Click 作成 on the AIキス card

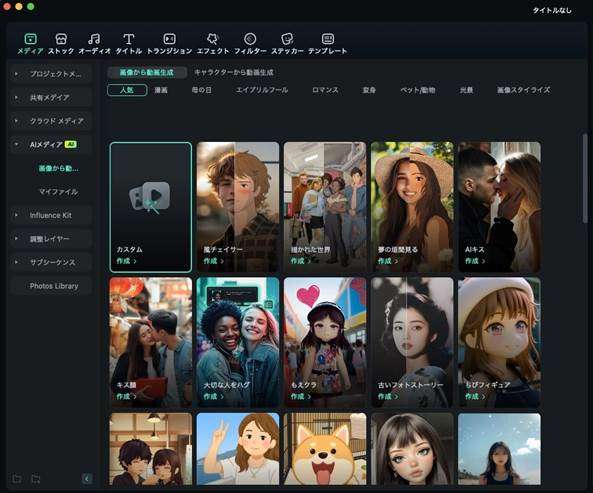pyautogui.click(x=475, y=261)
